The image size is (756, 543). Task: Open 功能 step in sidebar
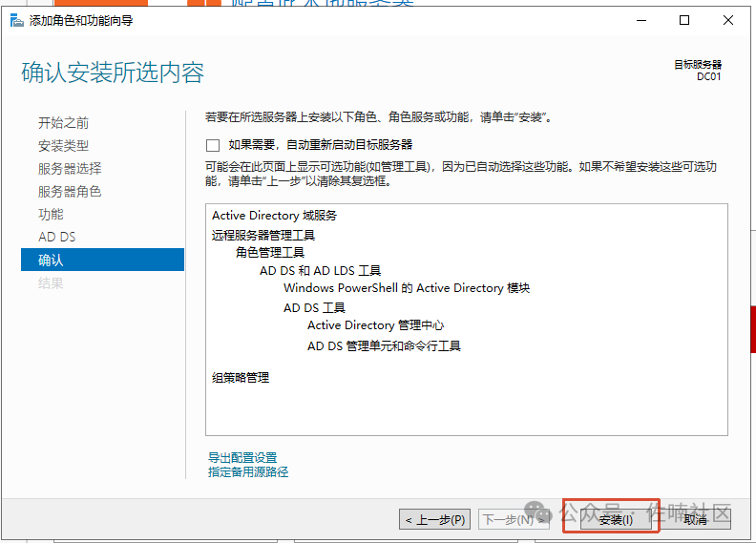coord(51,214)
